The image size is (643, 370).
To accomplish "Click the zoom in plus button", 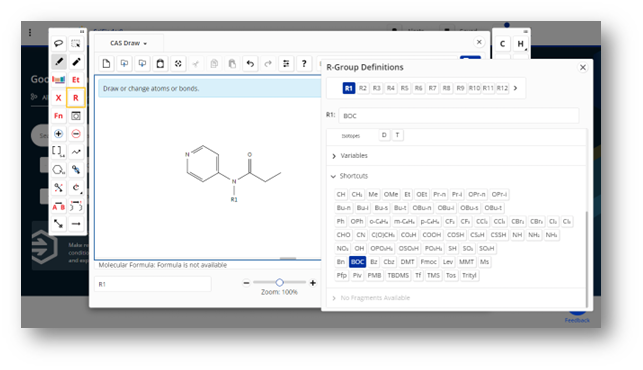I will pos(313,283).
